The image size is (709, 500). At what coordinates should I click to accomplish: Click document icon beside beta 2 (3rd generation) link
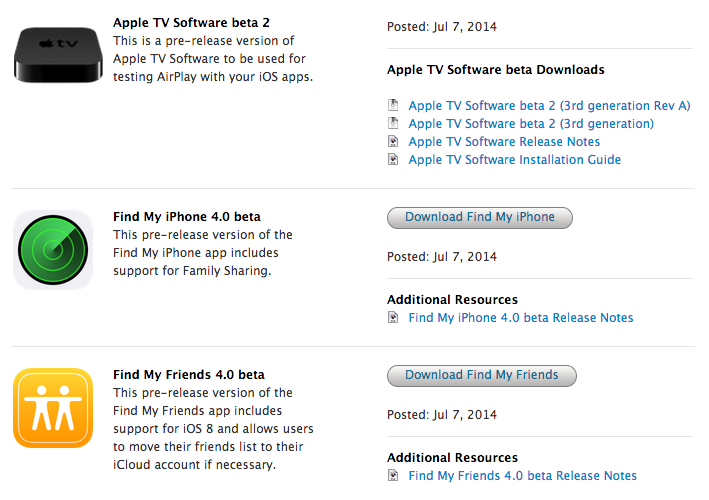[394, 123]
